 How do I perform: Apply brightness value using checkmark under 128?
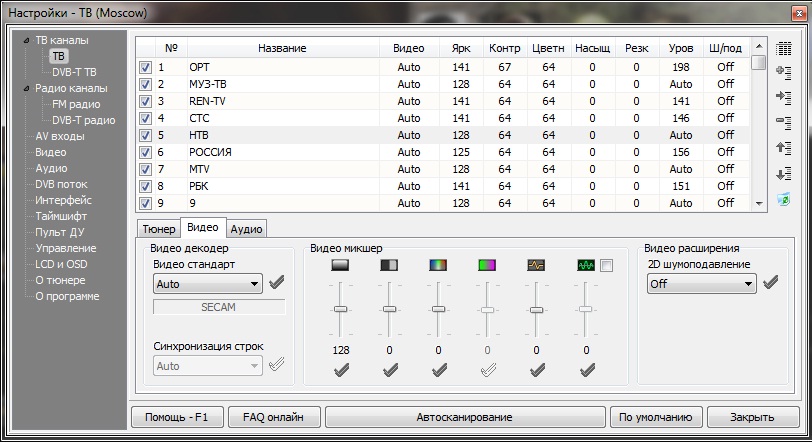(x=341, y=370)
